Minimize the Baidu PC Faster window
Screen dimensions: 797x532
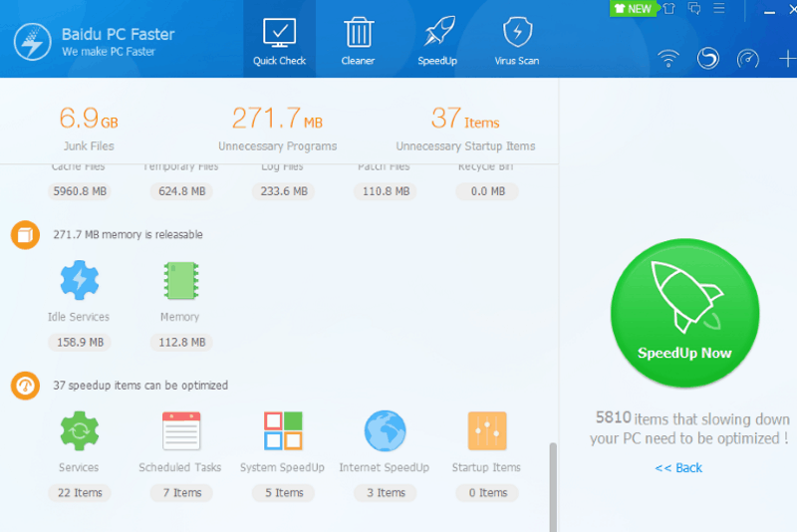click(x=769, y=10)
